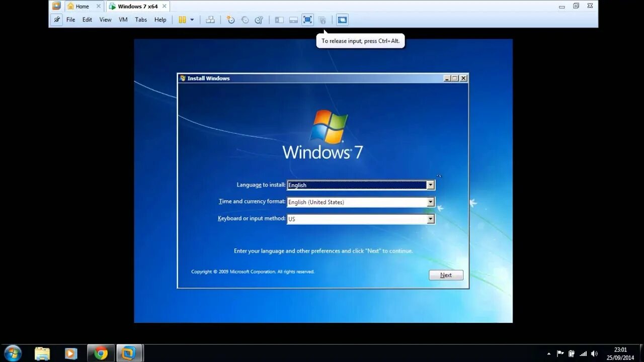Open Windows Media Player from taskbar
The width and height of the screenshot is (644, 362).
pyautogui.click(x=71, y=353)
